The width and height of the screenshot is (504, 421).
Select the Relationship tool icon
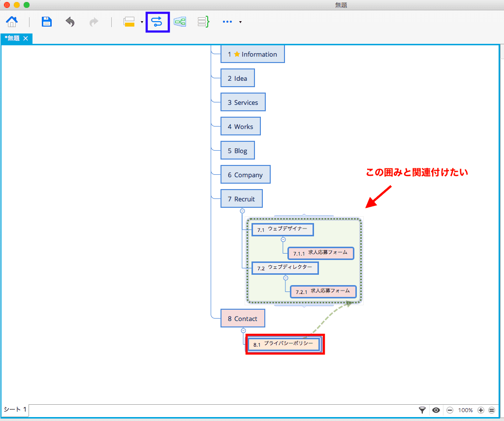[157, 22]
